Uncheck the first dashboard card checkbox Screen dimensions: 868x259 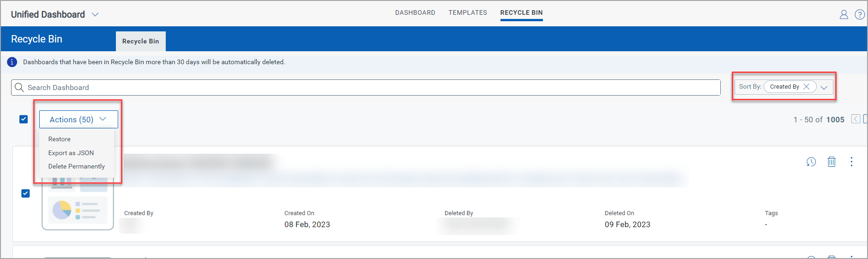click(x=25, y=193)
